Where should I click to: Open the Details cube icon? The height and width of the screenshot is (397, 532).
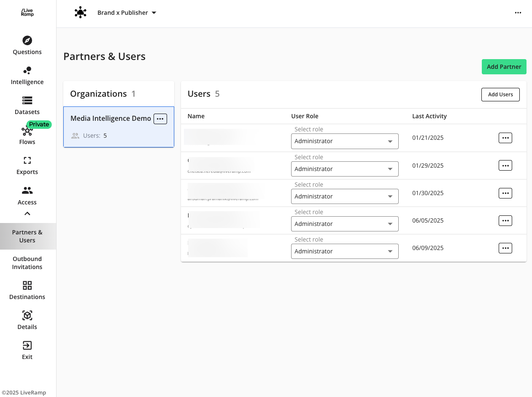pos(27,315)
